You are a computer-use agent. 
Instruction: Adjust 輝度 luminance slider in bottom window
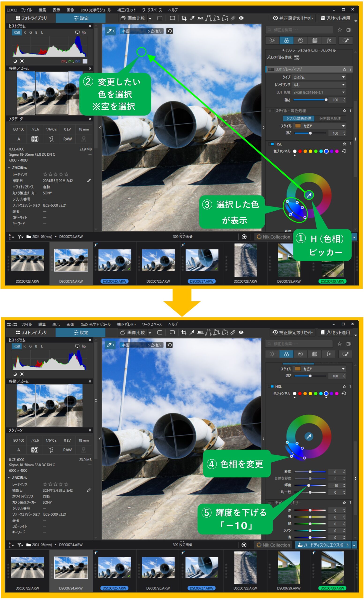pyautogui.click(x=310, y=485)
